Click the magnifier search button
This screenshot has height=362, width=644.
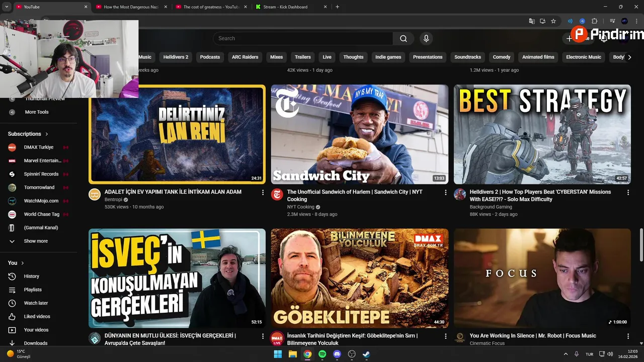404,39
